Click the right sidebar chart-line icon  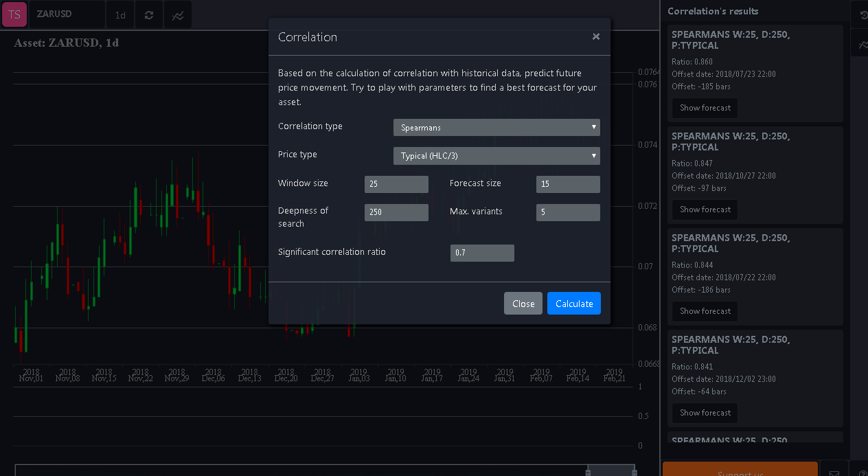[x=863, y=45]
